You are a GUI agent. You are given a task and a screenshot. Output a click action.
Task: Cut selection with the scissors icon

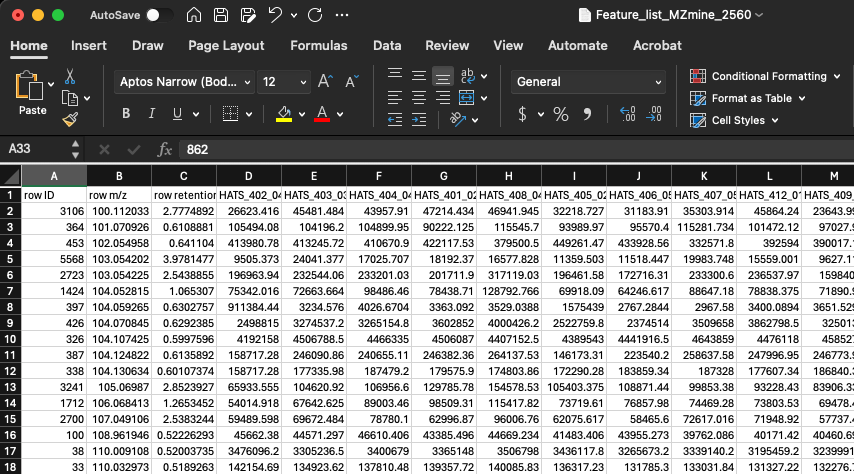click(x=70, y=76)
